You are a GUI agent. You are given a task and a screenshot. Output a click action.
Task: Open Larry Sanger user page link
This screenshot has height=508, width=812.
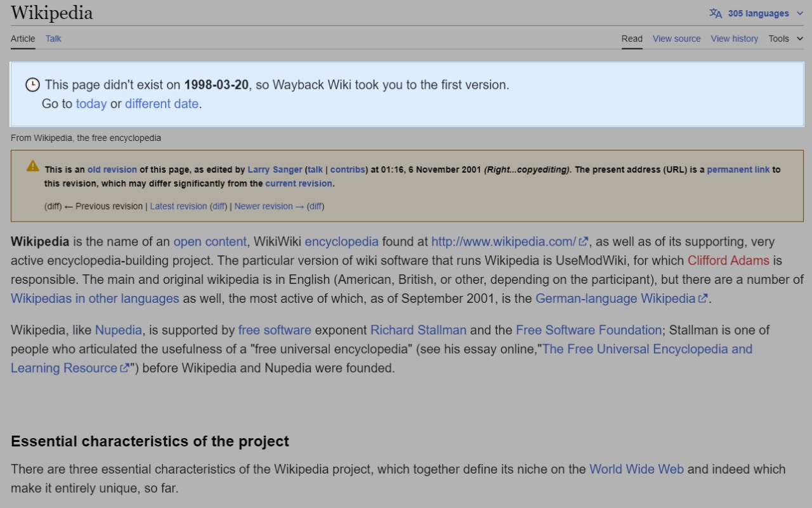(x=275, y=170)
